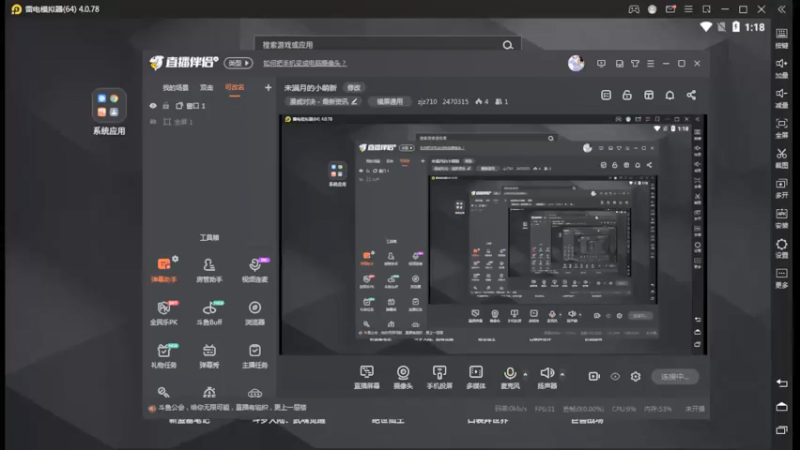
Task: Click the stream preview canvas
Action: [x=493, y=235]
